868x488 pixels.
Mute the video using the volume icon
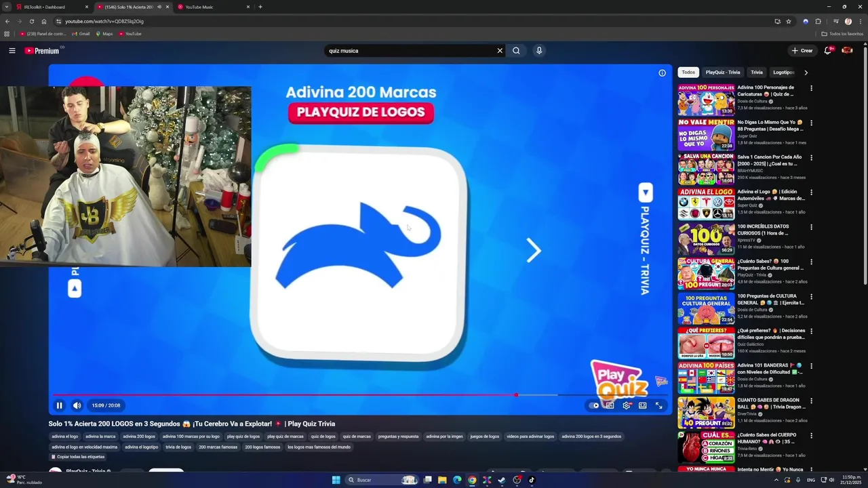pyautogui.click(x=77, y=405)
